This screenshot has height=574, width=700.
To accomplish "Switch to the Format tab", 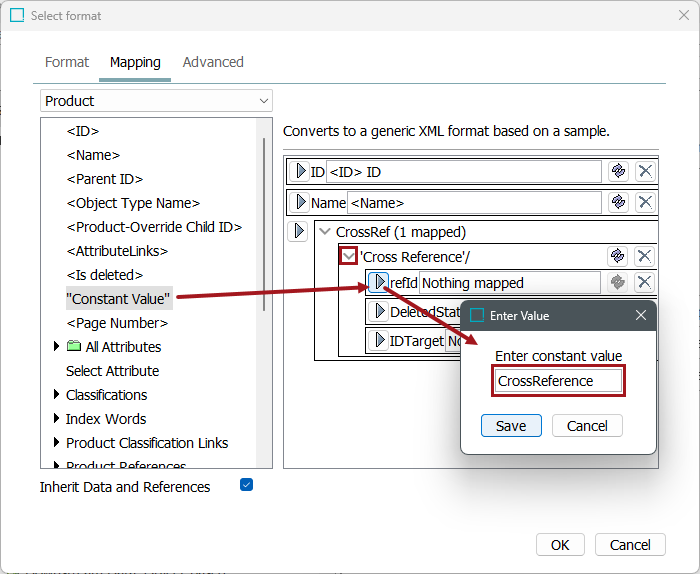I will pyautogui.click(x=67, y=62).
